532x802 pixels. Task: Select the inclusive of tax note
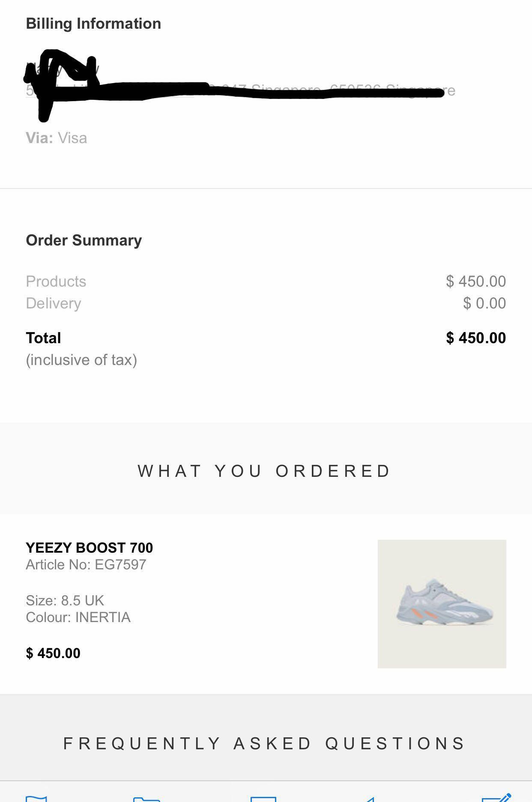coord(81,359)
